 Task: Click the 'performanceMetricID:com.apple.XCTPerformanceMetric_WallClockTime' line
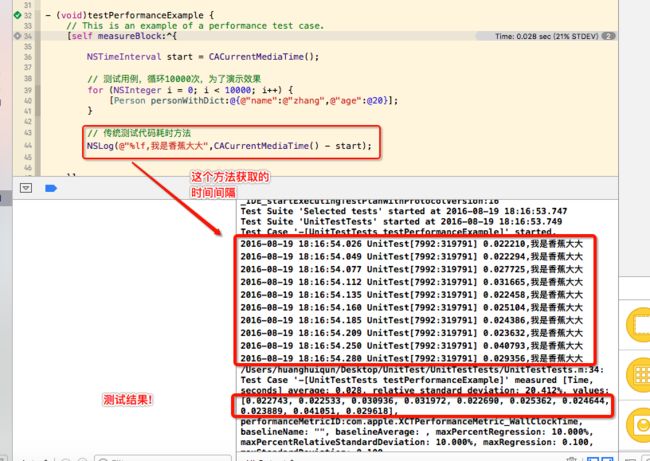click(412, 422)
